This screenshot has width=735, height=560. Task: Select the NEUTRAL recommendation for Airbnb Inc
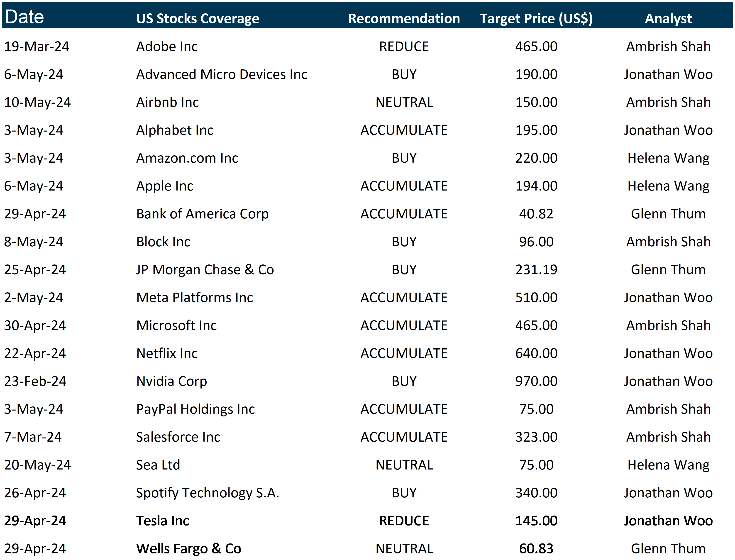point(404,102)
